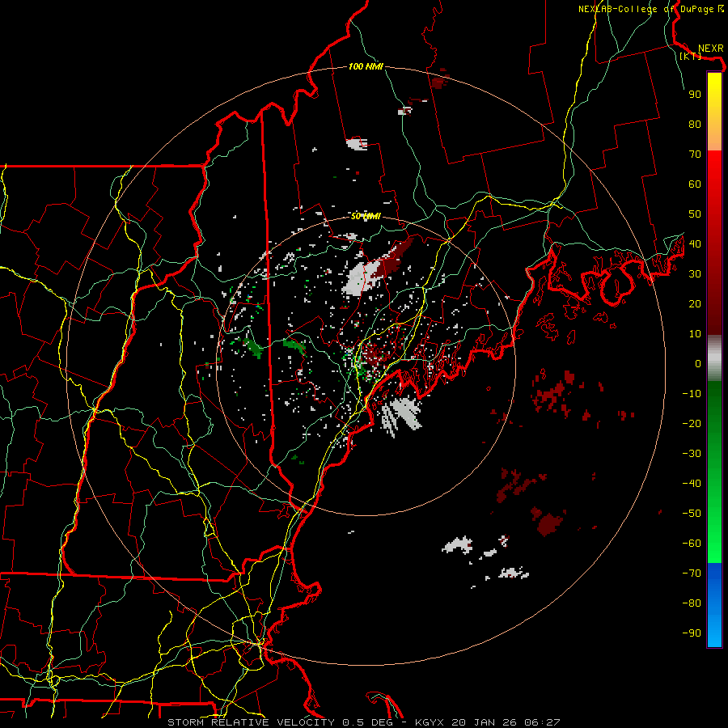Click the positive 70 scale value
728x728 pixels.
coord(695,154)
